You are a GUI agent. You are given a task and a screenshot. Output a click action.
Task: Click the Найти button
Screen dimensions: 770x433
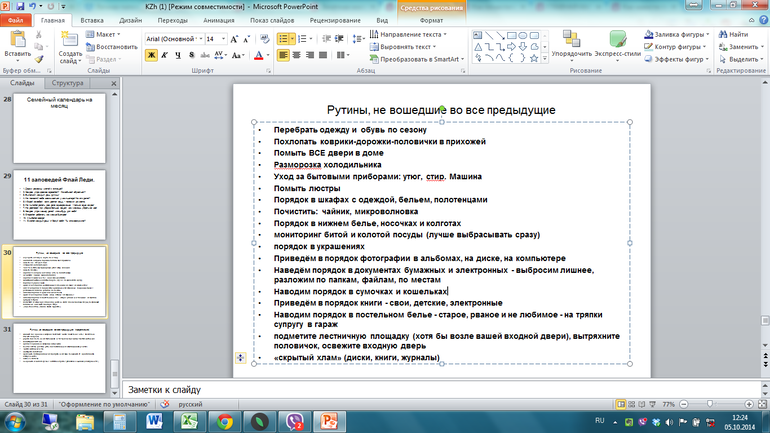point(724,33)
